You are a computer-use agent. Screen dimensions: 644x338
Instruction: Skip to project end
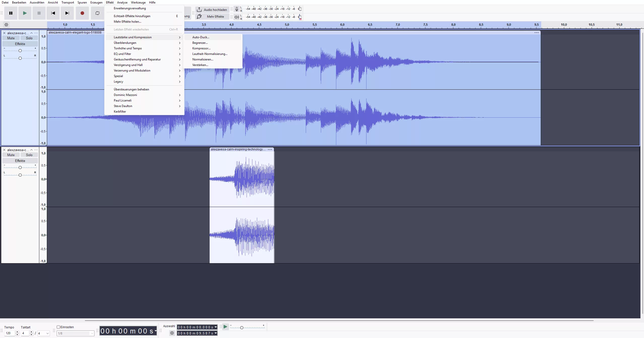click(x=67, y=13)
